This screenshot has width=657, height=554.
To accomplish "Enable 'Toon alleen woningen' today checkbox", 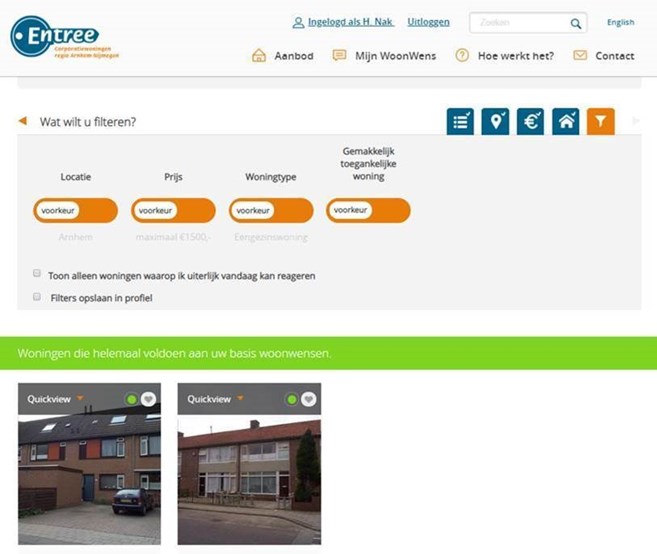I will coord(37,273).
